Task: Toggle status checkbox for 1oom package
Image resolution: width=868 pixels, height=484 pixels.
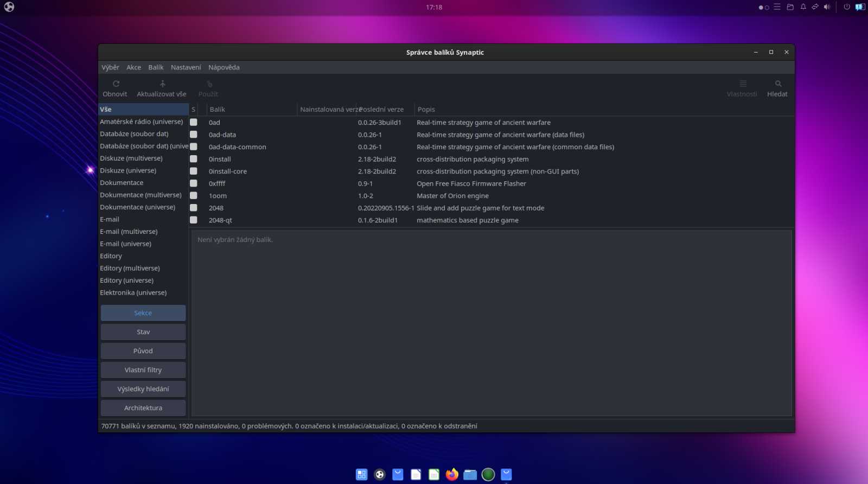Action: [194, 196]
